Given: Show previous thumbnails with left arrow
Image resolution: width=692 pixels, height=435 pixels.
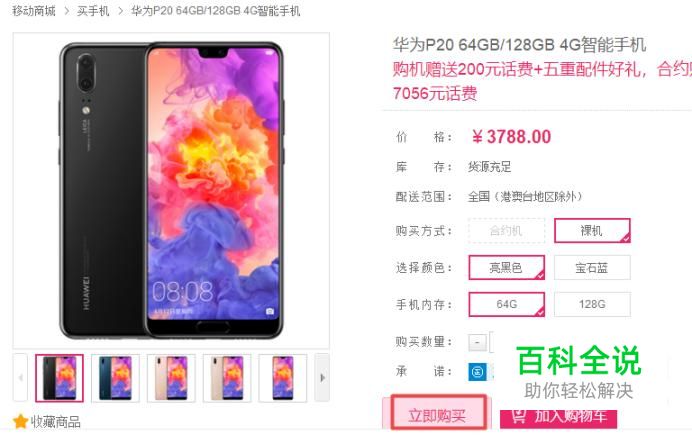Looking at the screenshot, I should click(20, 378).
